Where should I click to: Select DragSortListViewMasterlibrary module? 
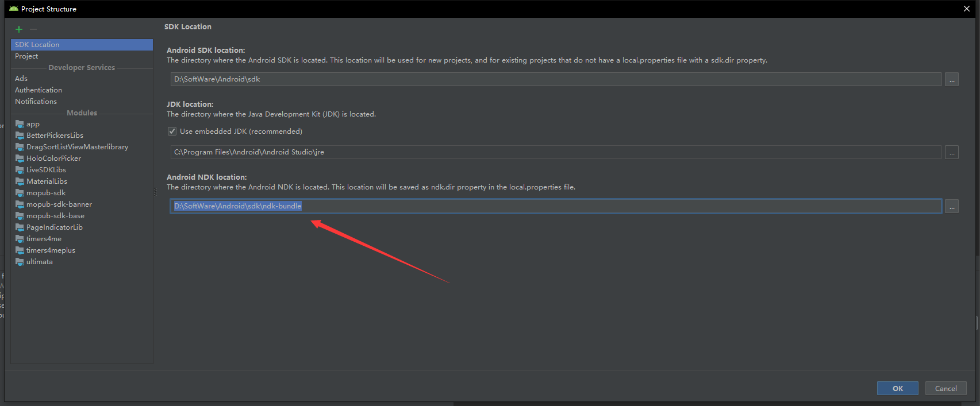tap(82, 147)
